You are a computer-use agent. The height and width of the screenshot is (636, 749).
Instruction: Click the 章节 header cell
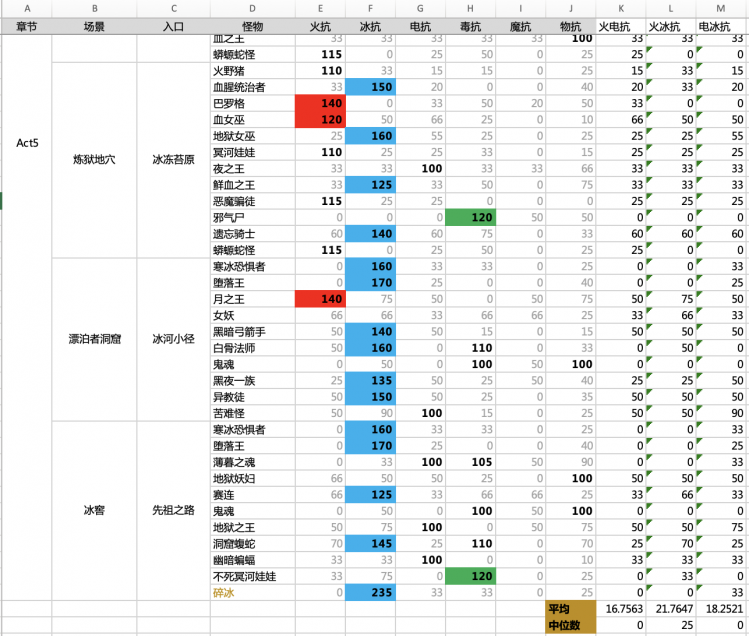click(x=27, y=27)
